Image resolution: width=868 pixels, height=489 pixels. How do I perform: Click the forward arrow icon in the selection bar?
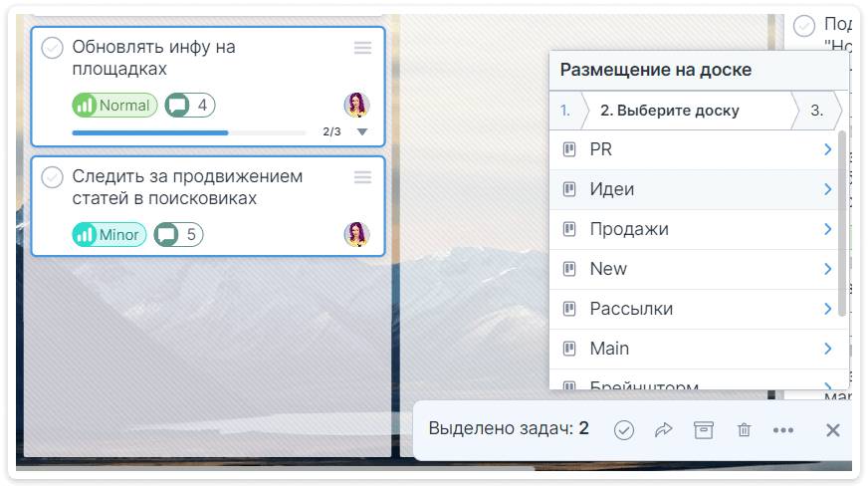pyautogui.click(x=664, y=430)
